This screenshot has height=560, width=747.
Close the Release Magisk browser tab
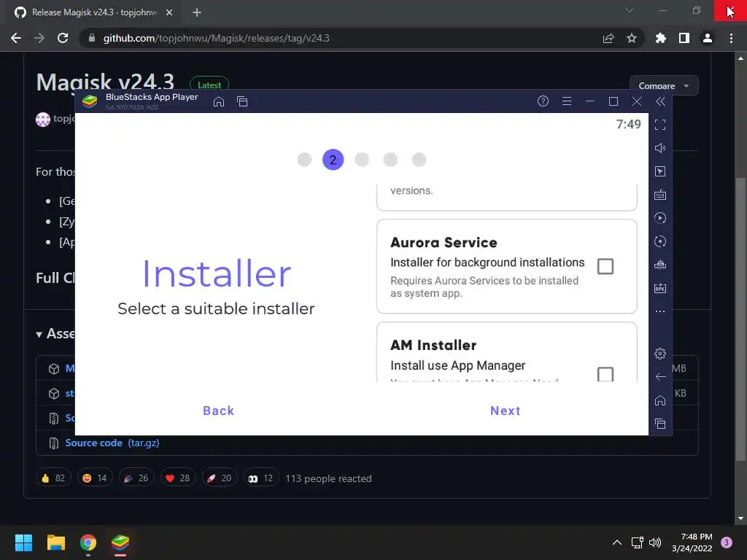[x=169, y=12]
